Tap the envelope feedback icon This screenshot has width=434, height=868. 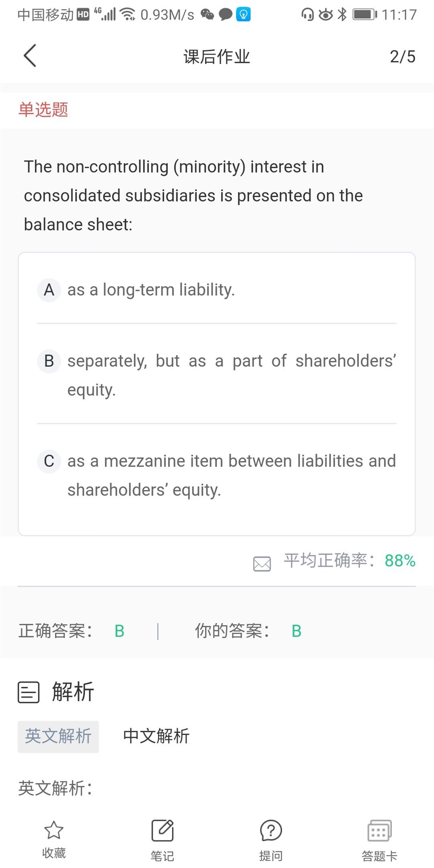(262, 563)
